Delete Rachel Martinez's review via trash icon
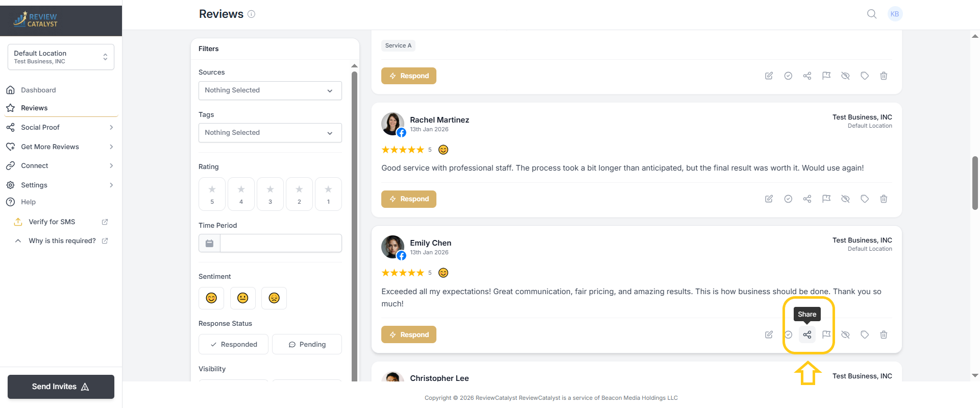The height and width of the screenshot is (408, 980). 884,199
